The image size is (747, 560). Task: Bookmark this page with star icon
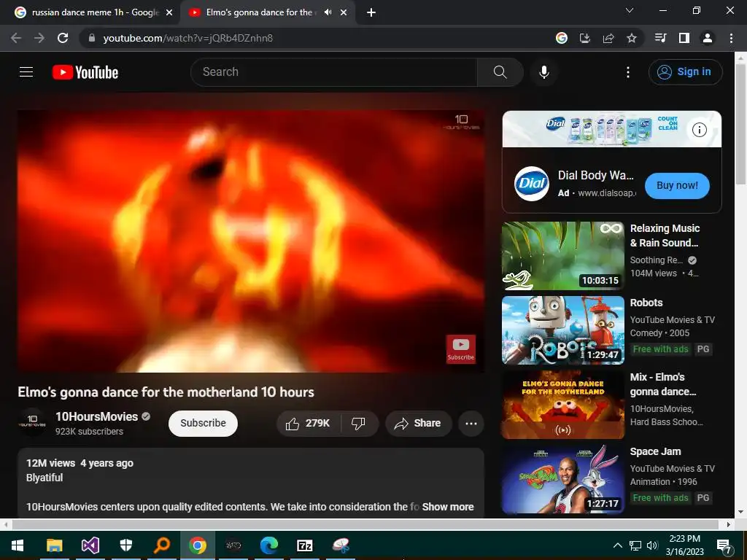pos(632,38)
